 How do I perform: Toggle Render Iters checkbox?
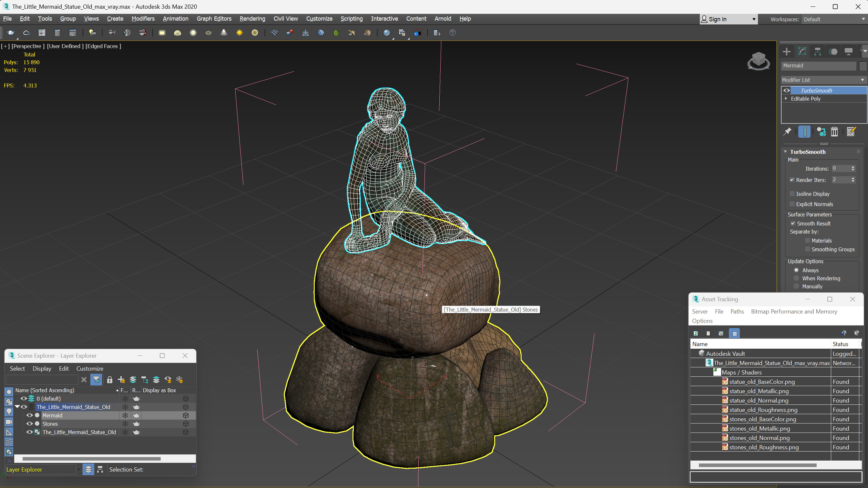pos(792,180)
